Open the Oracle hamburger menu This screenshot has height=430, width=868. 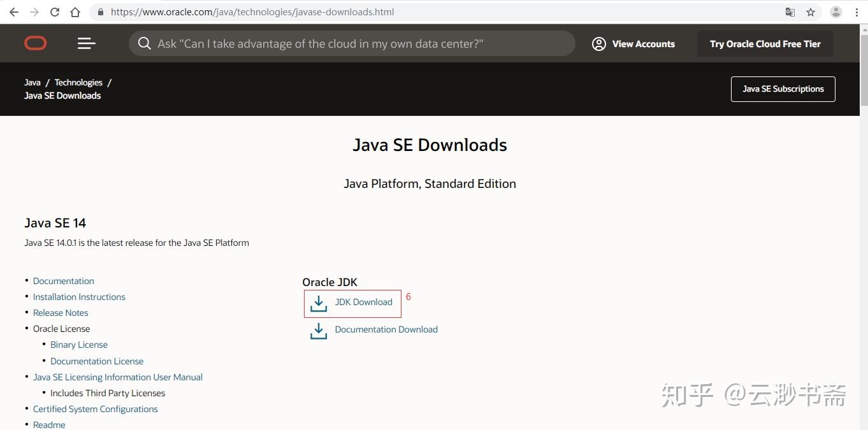[86, 43]
